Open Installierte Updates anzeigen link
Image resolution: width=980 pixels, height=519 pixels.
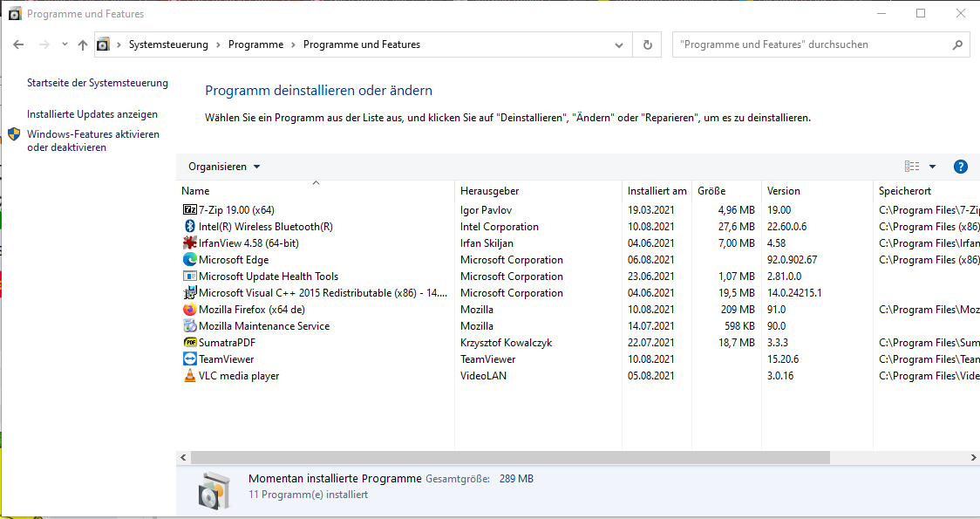[92, 114]
